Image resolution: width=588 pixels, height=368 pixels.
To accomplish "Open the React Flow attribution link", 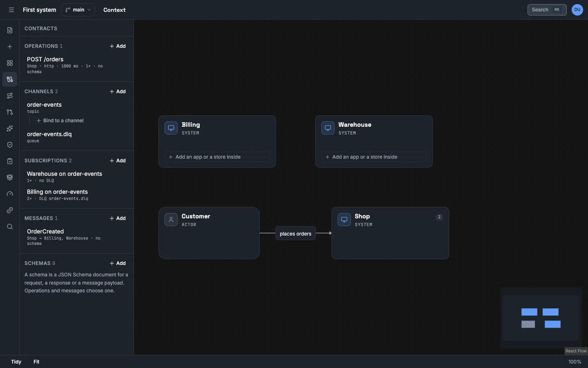I will coord(576,351).
